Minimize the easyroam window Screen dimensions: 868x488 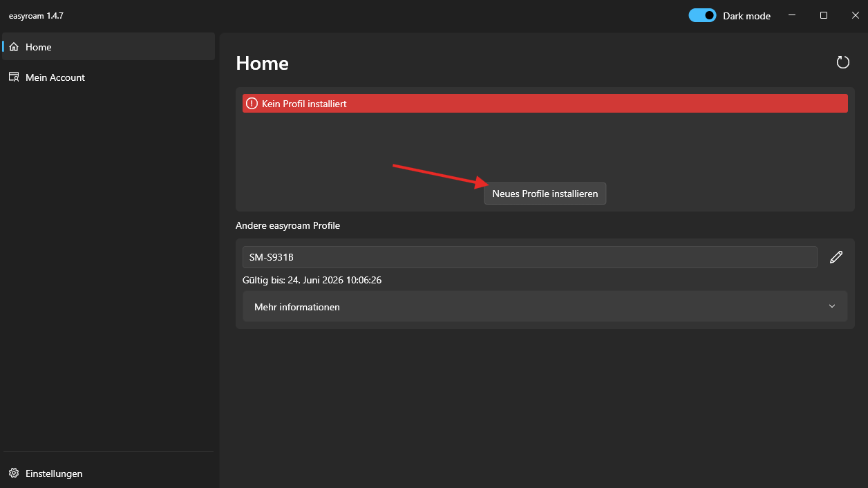point(791,15)
